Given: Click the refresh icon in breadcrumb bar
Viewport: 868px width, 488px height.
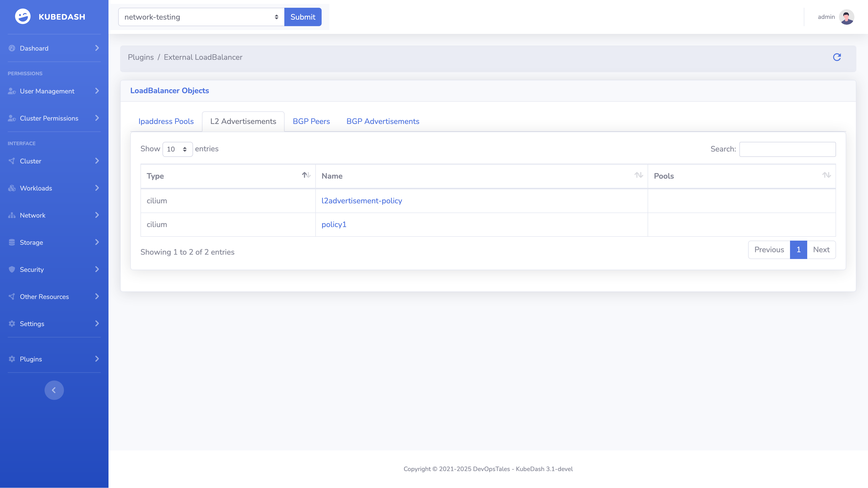Looking at the screenshot, I should coord(837,57).
